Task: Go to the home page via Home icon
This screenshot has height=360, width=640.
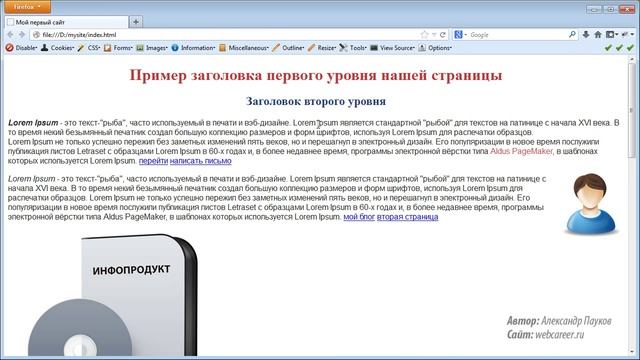Action: pyautogui.click(x=598, y=35)
